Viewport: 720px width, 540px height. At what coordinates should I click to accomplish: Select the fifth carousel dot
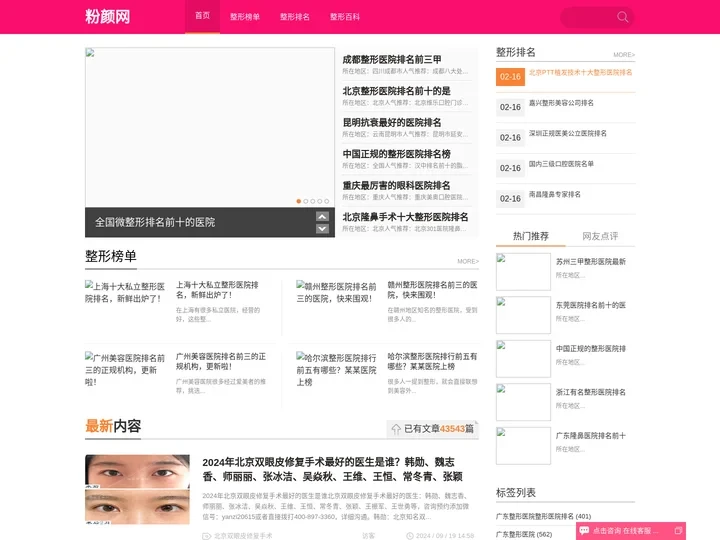[x=326, y=201]
